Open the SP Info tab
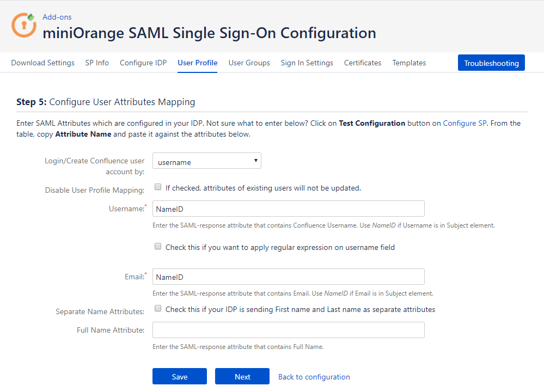This screenshot has height=392, width=544. pos(97,63)
